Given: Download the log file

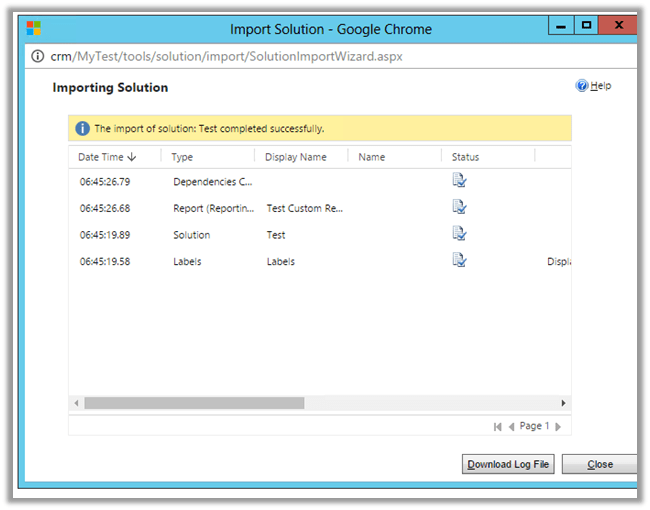Looking at the screenshot, I should [508, 464].
